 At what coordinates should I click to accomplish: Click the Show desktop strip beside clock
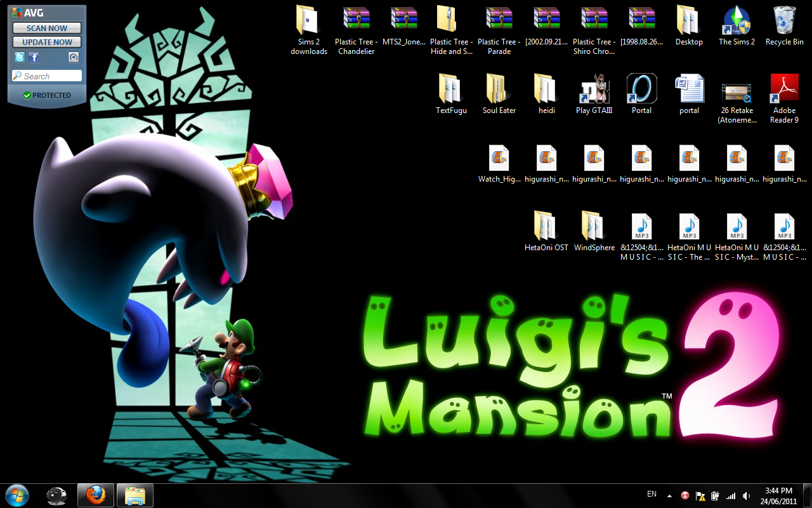coord(807,495)
